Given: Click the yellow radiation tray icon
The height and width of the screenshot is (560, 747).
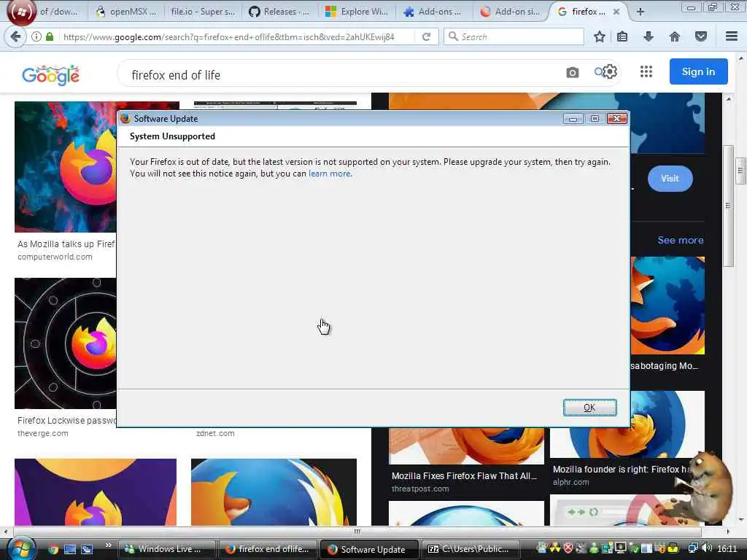Looking at the screenshot, I should pos(555,548).
